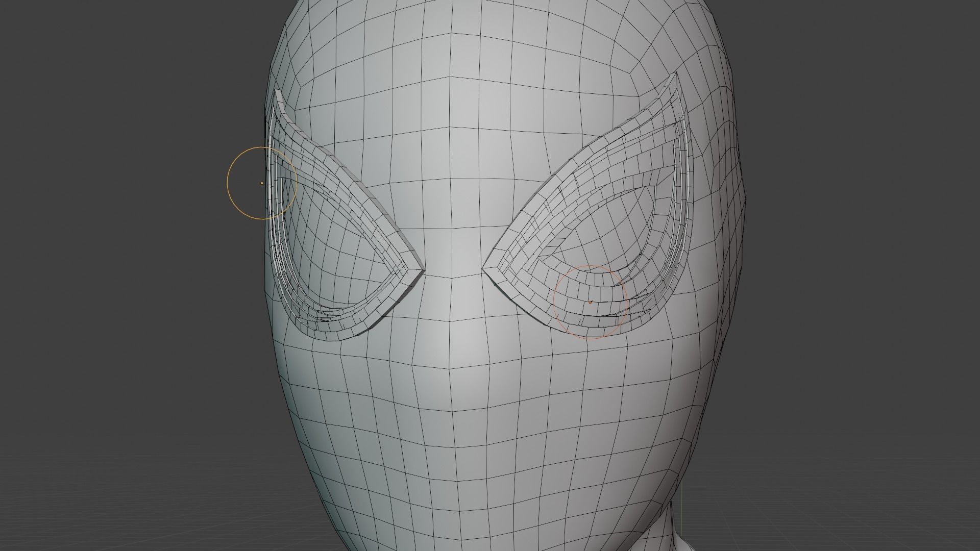
Task: Click the orange dot inside the red brush circle
Action: point(590,302)
